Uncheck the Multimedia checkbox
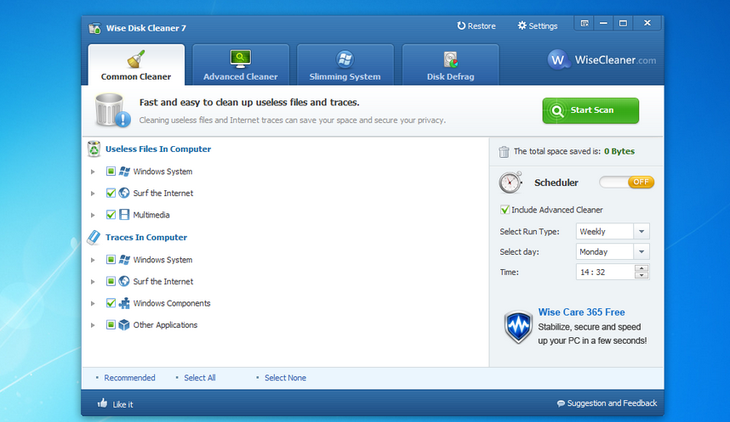Viewport: 730px width, 422px height. click(x=111, y=215)
